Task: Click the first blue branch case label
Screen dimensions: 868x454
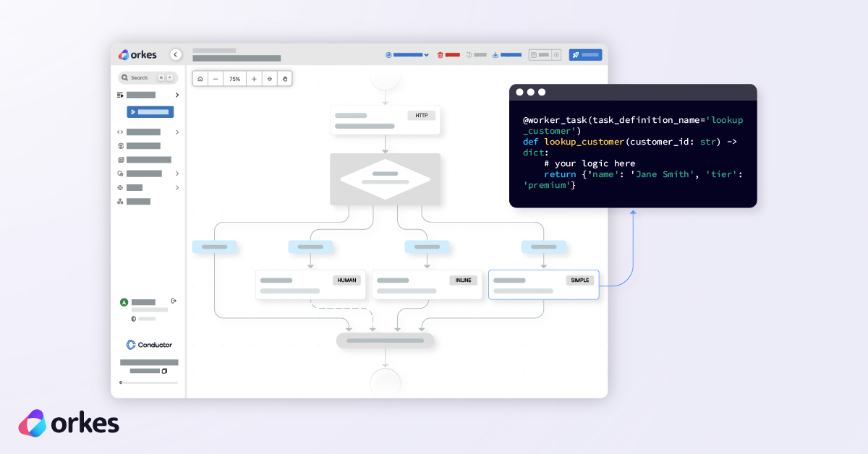Action: click(x=214, y=247)
